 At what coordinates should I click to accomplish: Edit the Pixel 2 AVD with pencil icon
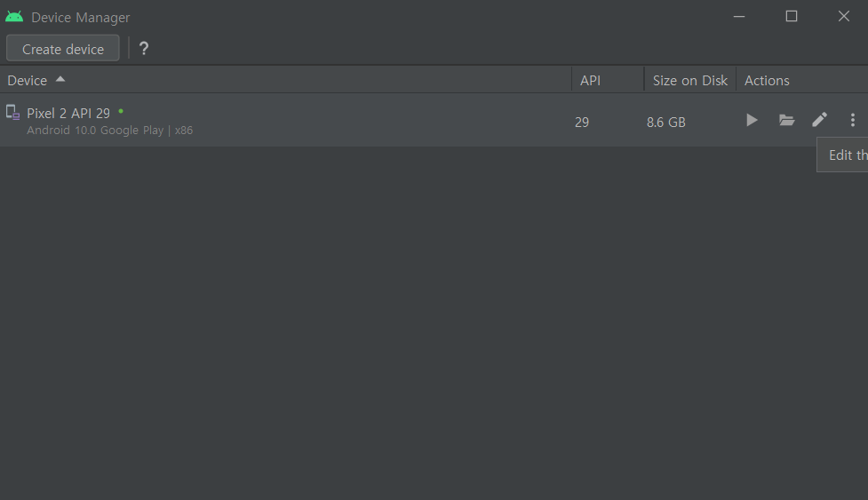(x=820, y=120)
